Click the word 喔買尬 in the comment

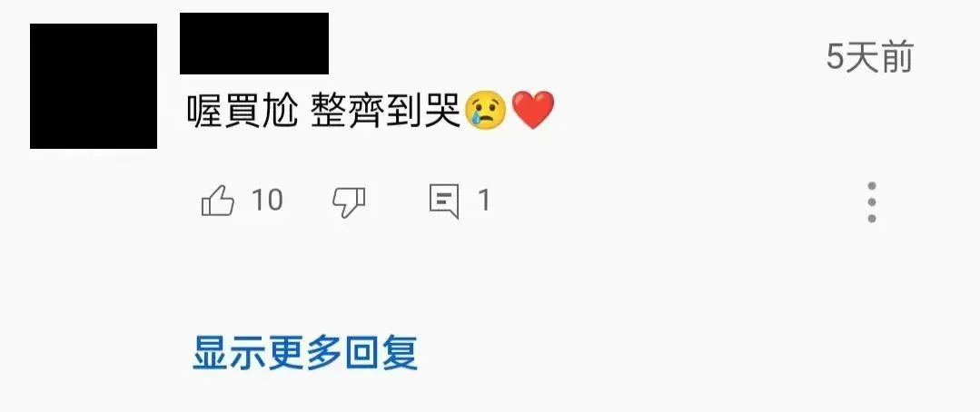[243, 111]
